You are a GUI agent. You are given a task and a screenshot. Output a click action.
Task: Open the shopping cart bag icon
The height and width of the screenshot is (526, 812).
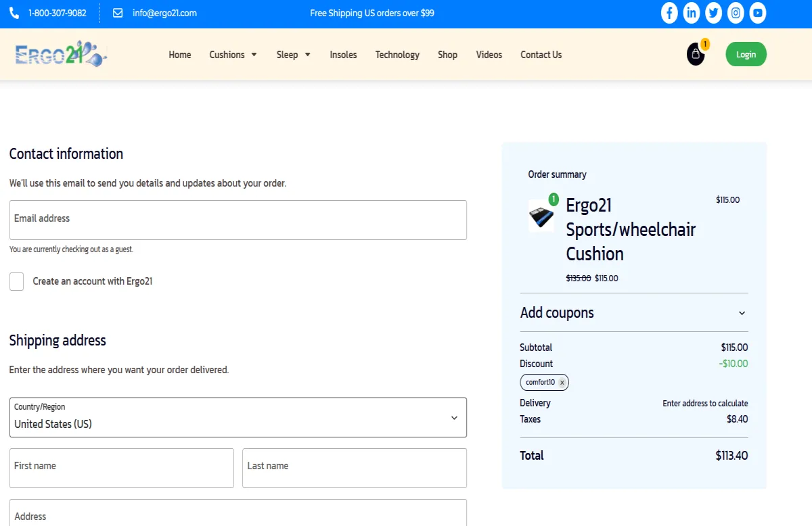(x=696, y=55)
